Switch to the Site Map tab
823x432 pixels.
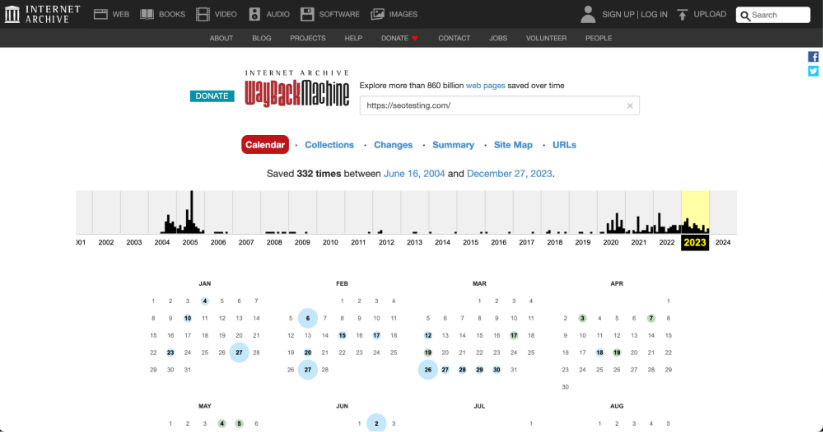tap(513, 145)
